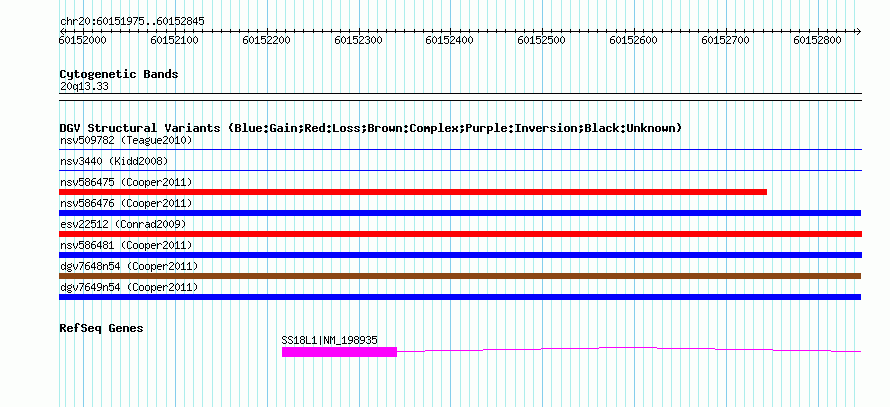
Task: Click the Cytogenetic Bands track title
Action: 119,74
